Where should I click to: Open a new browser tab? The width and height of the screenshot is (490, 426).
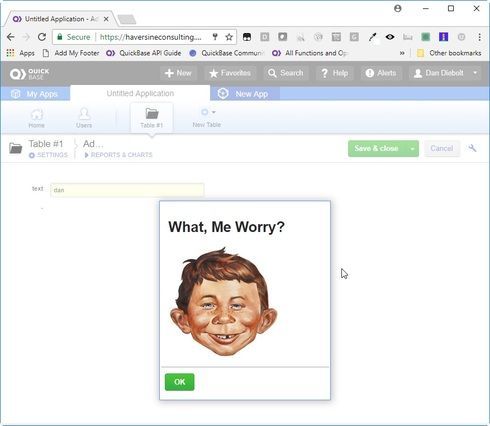pyautogui.click(x=127, y=20)
